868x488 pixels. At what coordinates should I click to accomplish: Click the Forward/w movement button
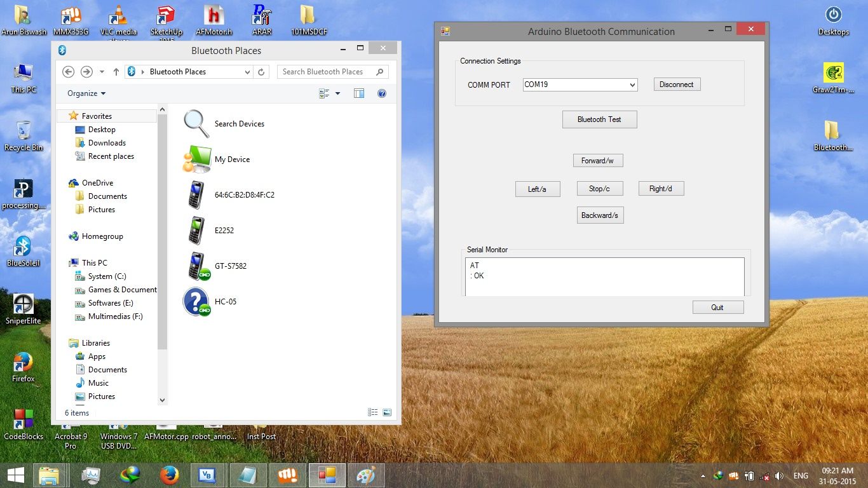point(597,160)
